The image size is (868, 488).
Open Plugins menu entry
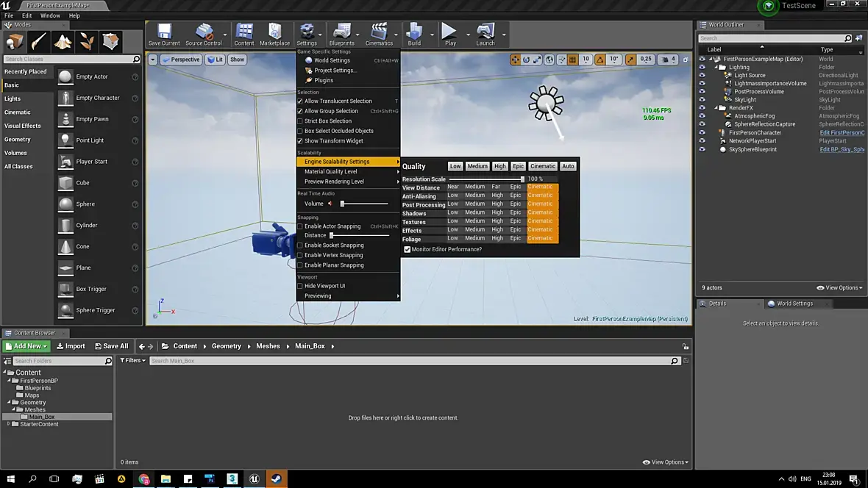348,80
